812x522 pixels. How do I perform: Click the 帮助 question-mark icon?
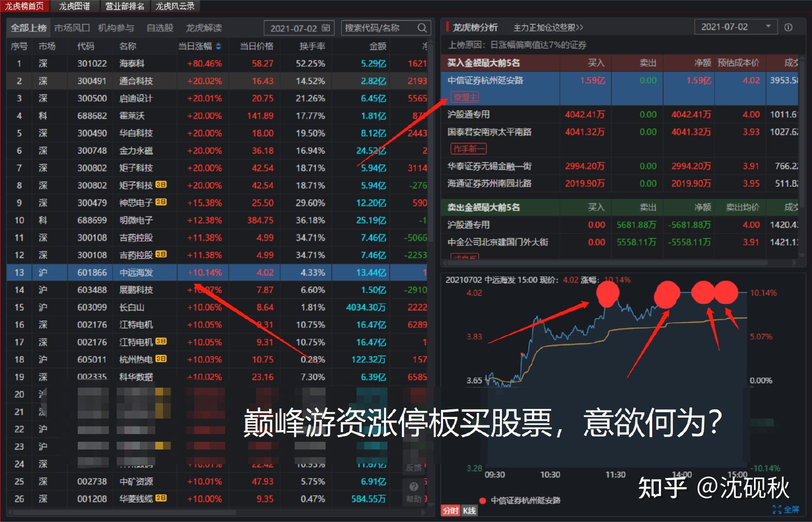[x=413, y=487]
